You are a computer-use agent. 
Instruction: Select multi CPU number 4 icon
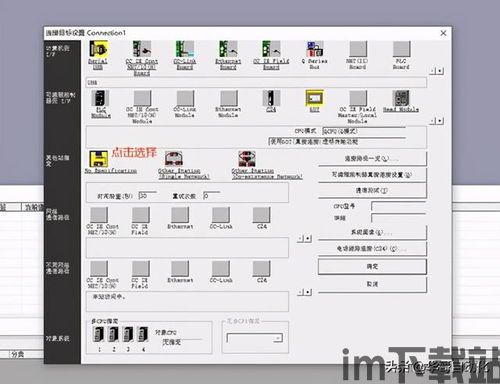point(143,334)
